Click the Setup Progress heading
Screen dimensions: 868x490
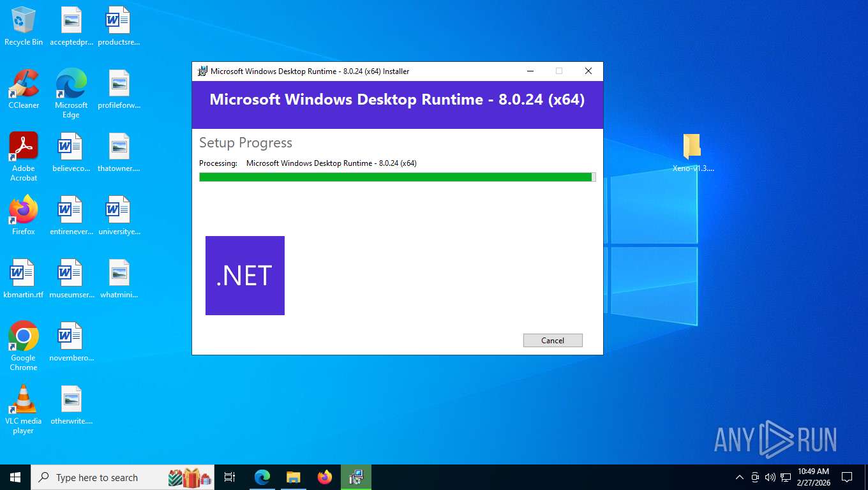coord(246,142)
